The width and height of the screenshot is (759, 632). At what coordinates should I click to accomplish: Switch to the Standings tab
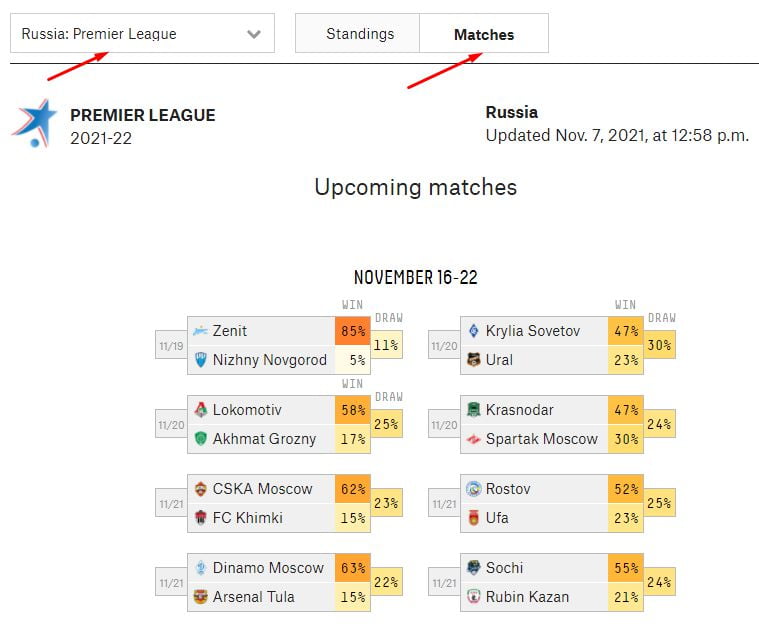point(359,34)
